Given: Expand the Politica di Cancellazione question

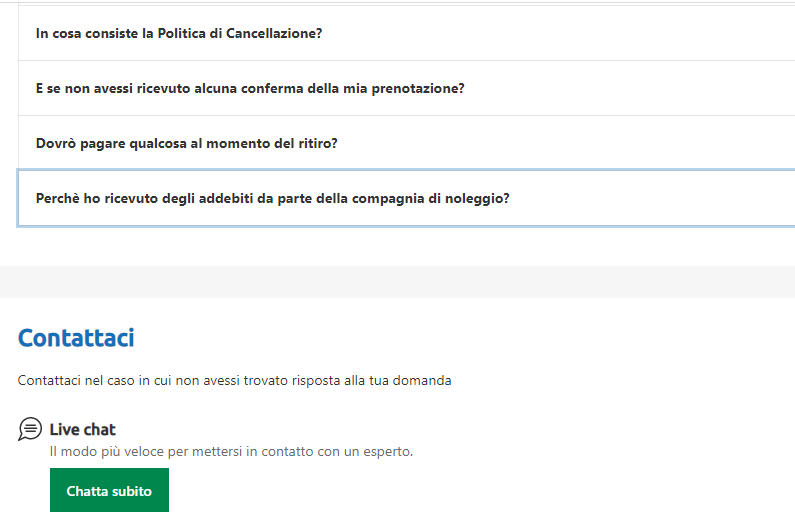Looking at the screenshot, I should (x=407, y=33).
